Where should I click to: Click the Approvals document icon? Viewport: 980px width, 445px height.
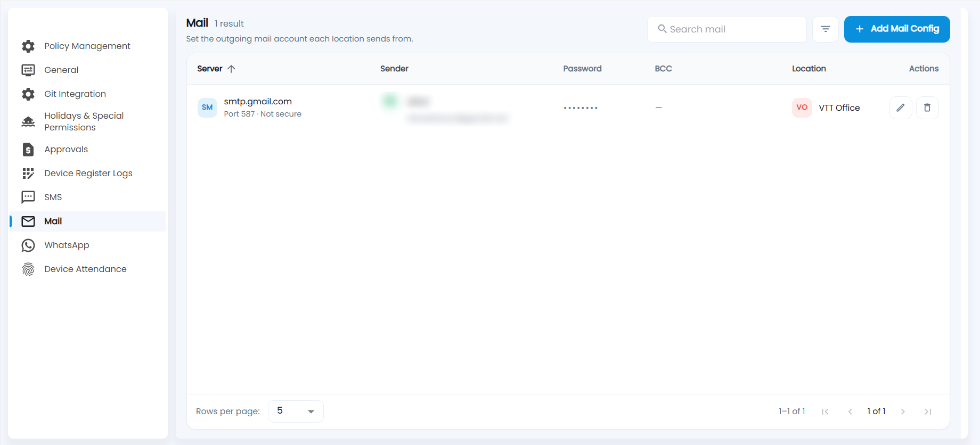click(28, 150)
